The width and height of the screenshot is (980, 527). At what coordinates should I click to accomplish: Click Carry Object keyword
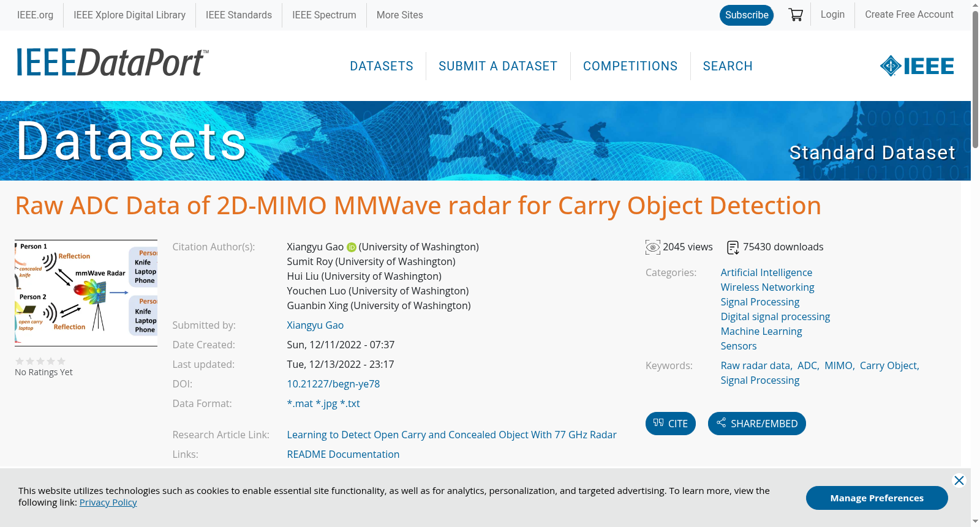[x=888, y=366]
